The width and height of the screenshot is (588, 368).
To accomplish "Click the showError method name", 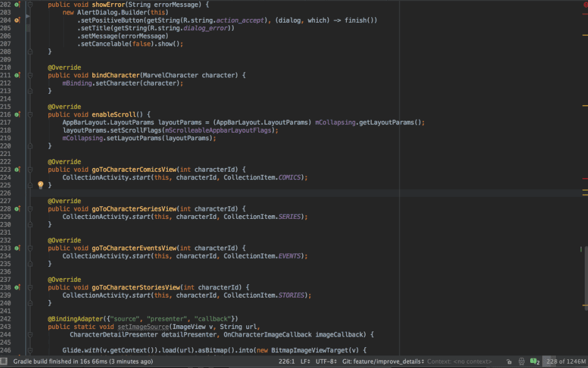I will click(109, 4).
